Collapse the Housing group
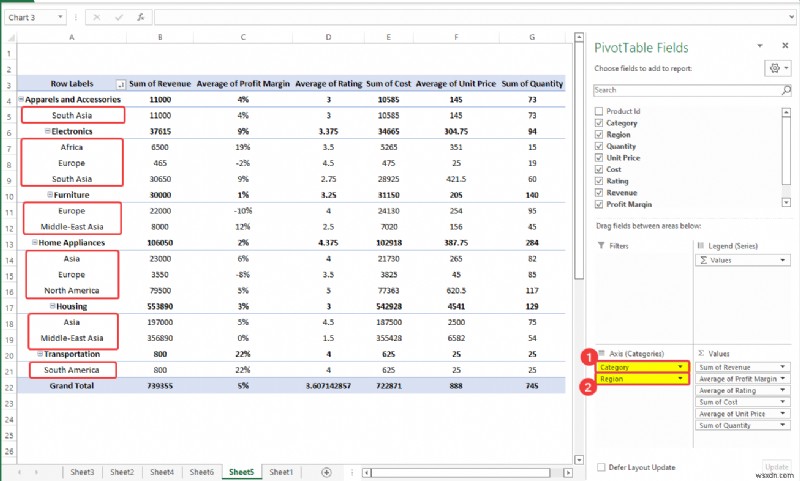The width and height of the screenshot is (800, 481). click(53, 306)
